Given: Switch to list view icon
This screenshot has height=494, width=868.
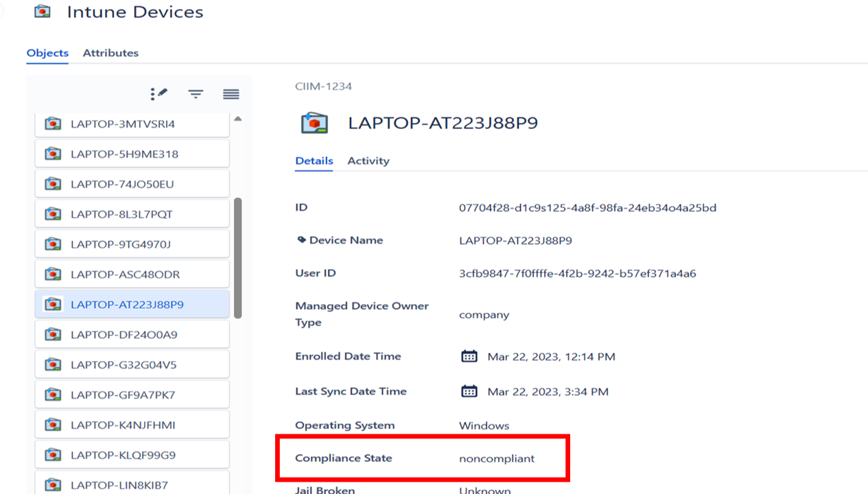Looking at the screenshot, I should 231,94.
